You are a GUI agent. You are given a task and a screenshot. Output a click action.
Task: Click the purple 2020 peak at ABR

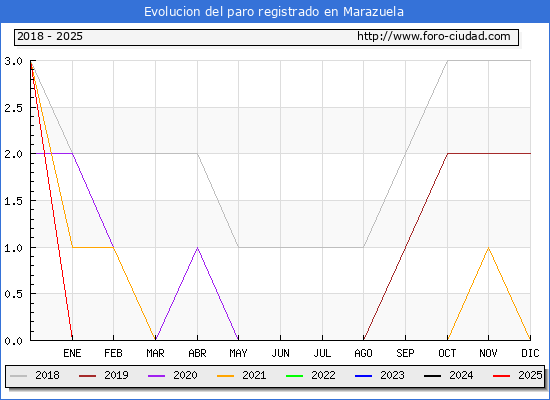pos(197,248)
